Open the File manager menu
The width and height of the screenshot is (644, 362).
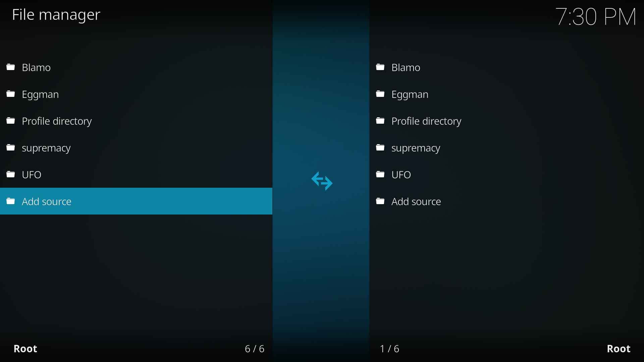(x=57, y=15)
